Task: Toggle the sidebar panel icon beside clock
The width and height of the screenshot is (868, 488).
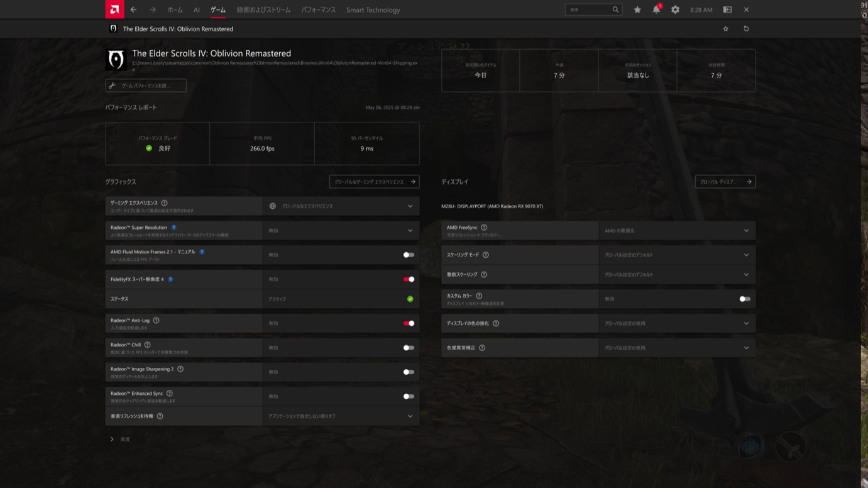Action: (x=727, y=9)
